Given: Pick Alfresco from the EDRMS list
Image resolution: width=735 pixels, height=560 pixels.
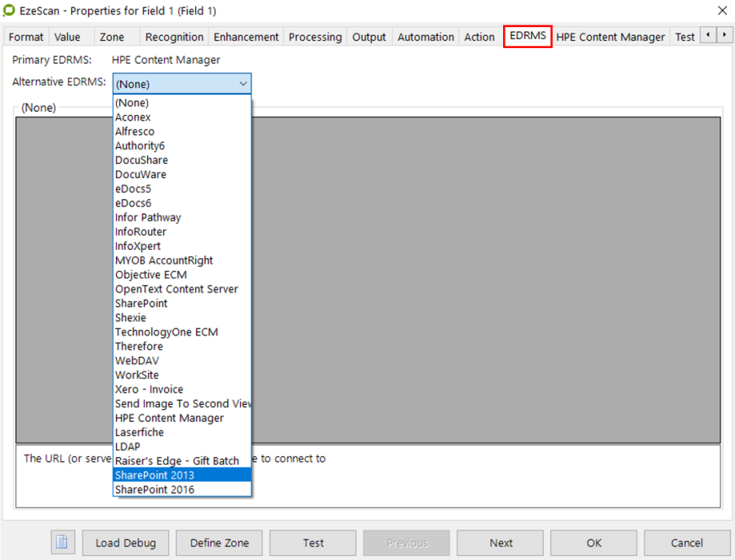Looking at the screenshot, I should click(135, 131).
